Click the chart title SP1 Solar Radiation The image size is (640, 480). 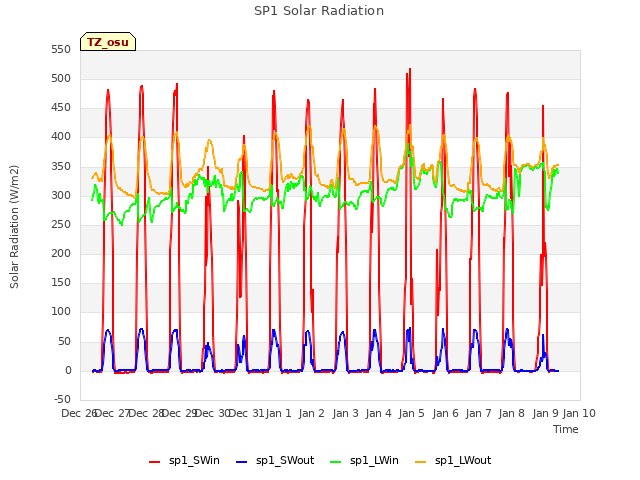[x=319, y=11]
